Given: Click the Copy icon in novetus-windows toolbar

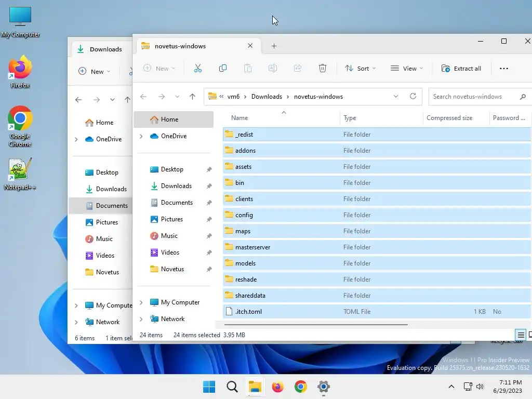Looking at the screenshot, I should tap(223, 69).
